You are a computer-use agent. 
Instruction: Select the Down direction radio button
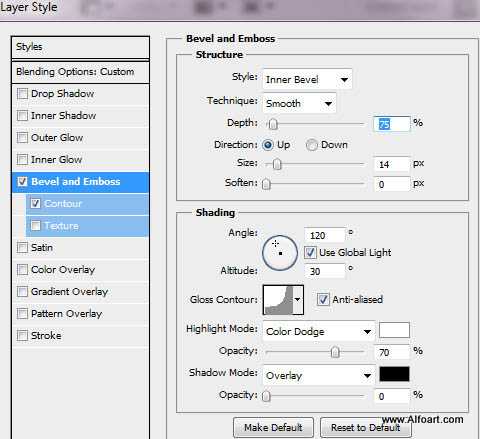(312, 145)
